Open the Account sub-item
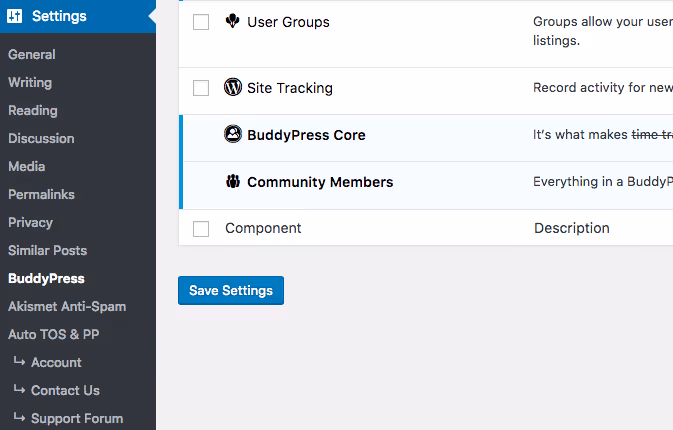This screenshot has width=673, height=430. tap(56, 362)
